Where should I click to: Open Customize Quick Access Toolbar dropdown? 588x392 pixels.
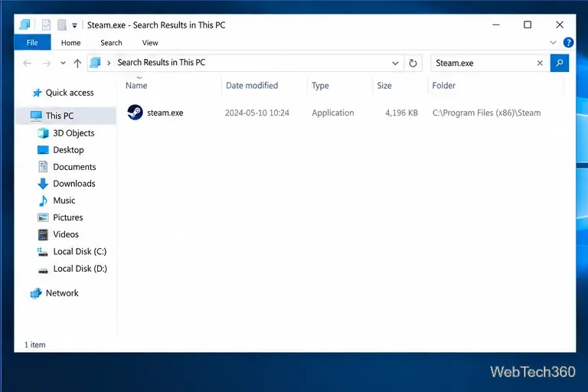[74, 25]
